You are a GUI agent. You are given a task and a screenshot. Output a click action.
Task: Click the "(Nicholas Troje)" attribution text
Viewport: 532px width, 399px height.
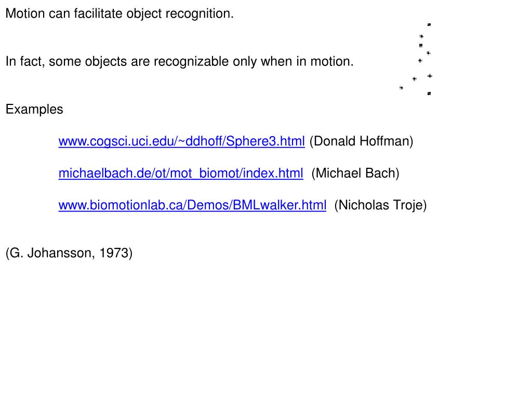tap(380, 206)
